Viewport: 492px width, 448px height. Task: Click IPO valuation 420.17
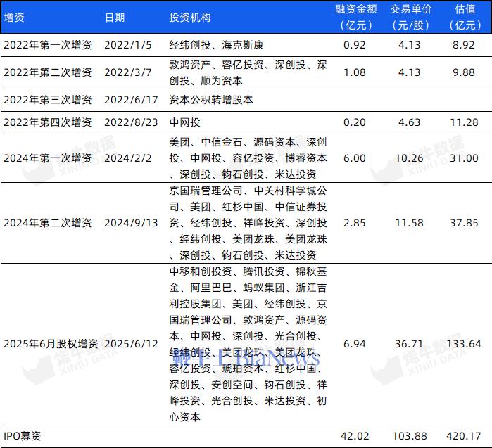click(x=464, y=436)
